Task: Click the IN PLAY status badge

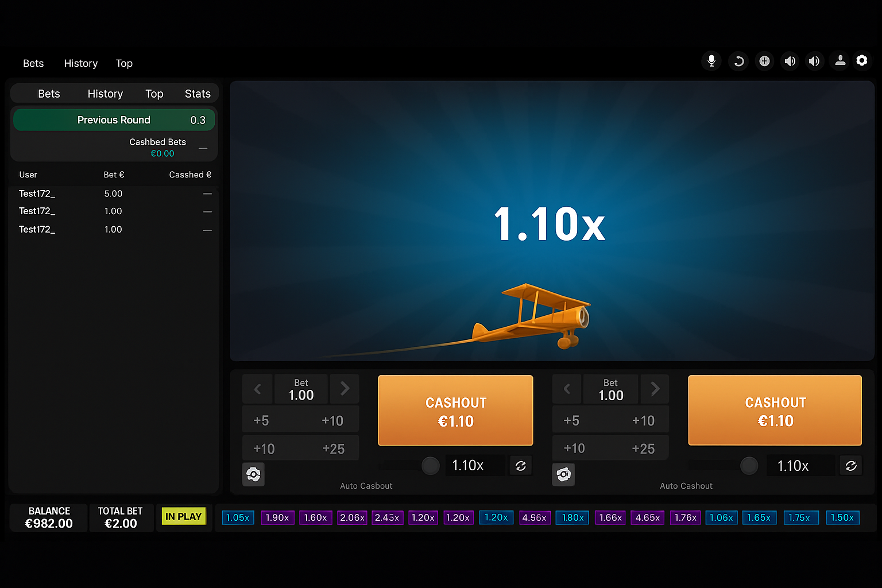Action: pyautogui.click(x=184, y=516)
